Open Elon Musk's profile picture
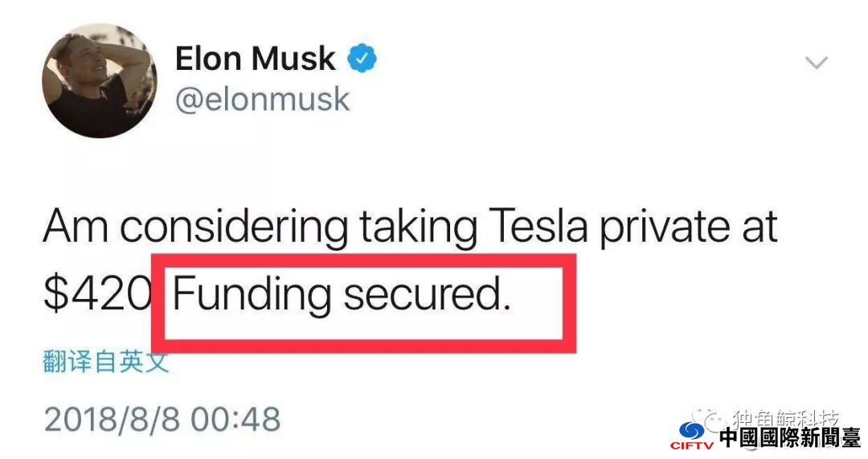The width and height of the screenshot is (868, 459). coord(99,81)
